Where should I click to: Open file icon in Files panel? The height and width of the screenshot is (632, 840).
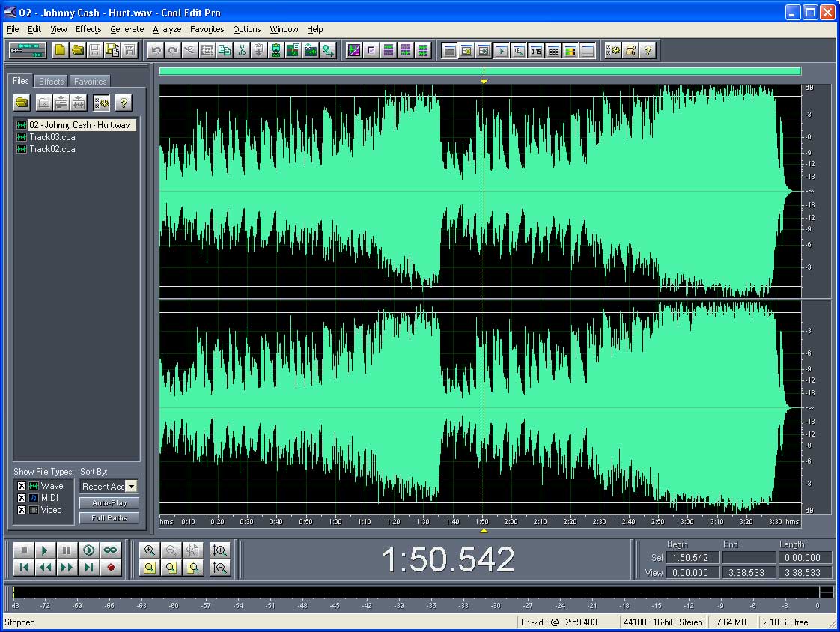click(x=22, y=102)
